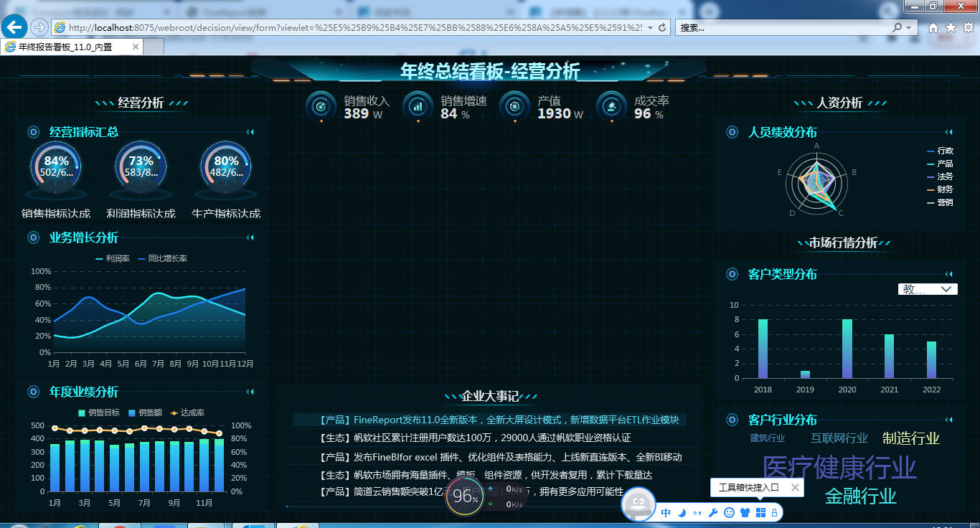Click the 96% floating memory ball

point(465,496)
